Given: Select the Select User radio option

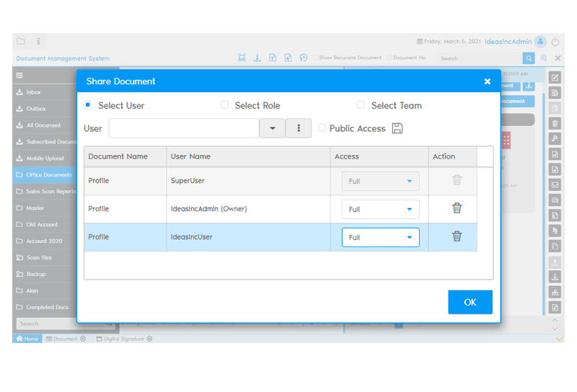Looking at the screenshot, I should point(88,105).
